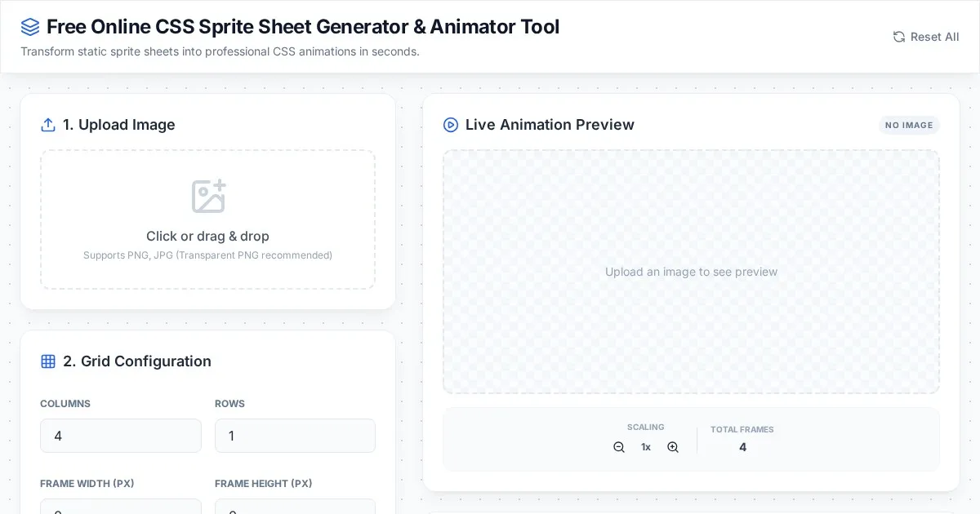The height and width of the screenshot is (514, 980).
Task: Click the upload arrow icon in Upload Image header
Action: tap(48, 125)
